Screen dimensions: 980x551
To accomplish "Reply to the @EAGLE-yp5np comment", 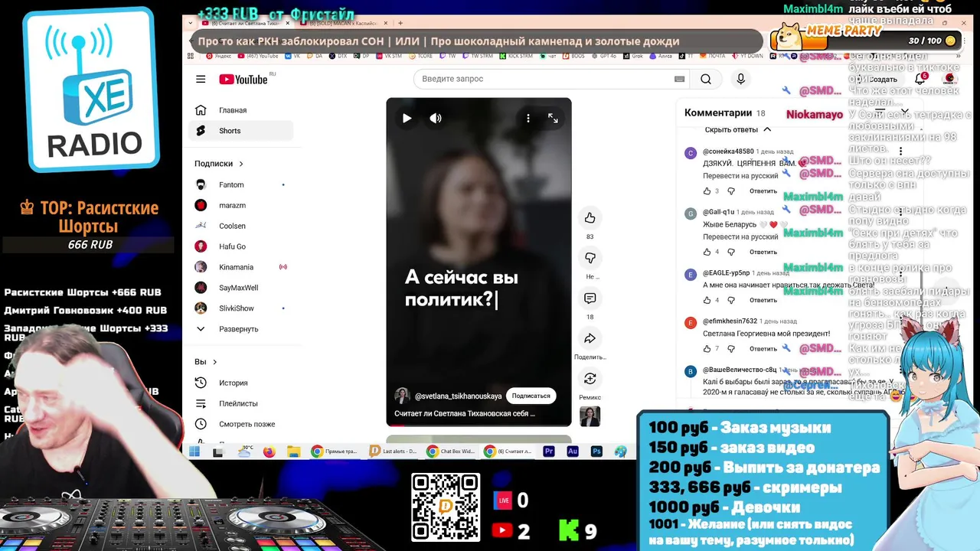I will click(763, 300).
